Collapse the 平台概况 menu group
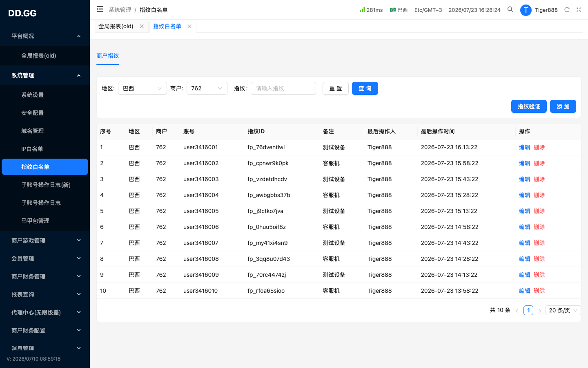588x368 pixels. point(45,36)
